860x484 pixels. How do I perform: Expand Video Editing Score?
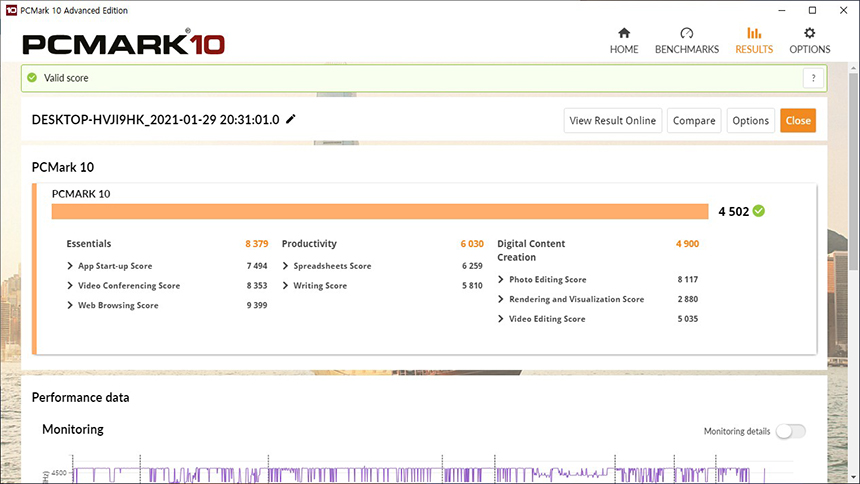(501, 319)
